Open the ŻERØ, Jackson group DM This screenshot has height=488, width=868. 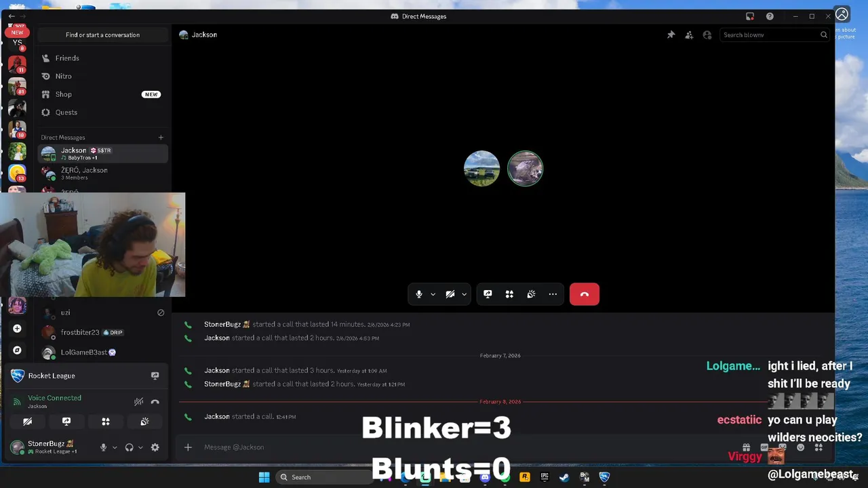click(102, 174)
